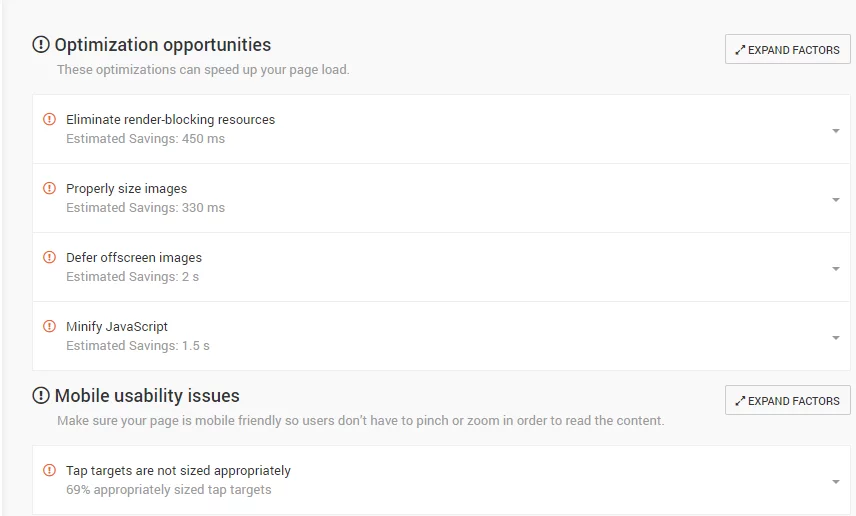
Task: Click alert icon next to Mobile usability issues heading
Action: coord(41,395)
